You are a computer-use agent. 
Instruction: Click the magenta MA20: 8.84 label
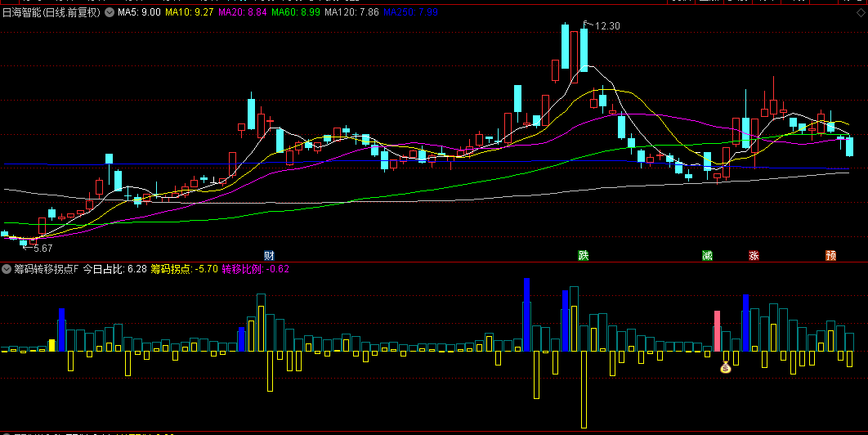click(x=243, y=12)
